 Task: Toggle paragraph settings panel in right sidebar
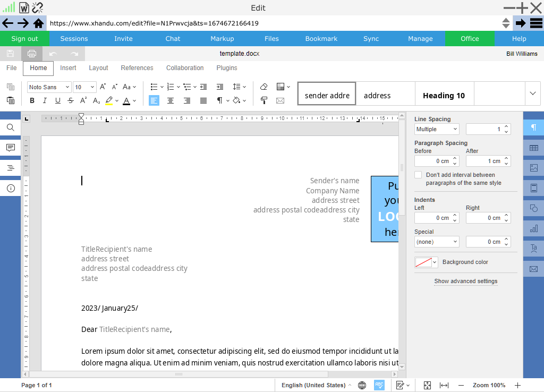(x=533, y=127)
